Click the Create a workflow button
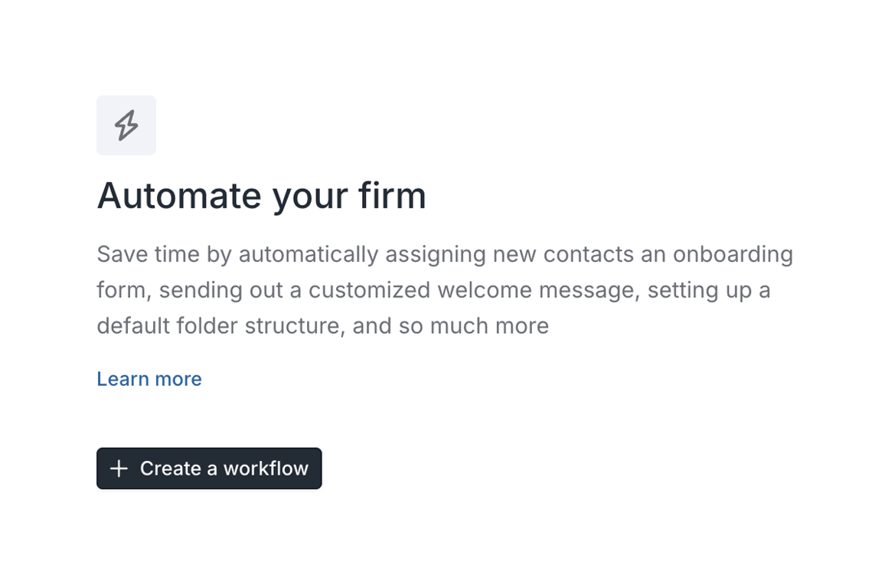This screenshot has width=888, height=588. 209,469
